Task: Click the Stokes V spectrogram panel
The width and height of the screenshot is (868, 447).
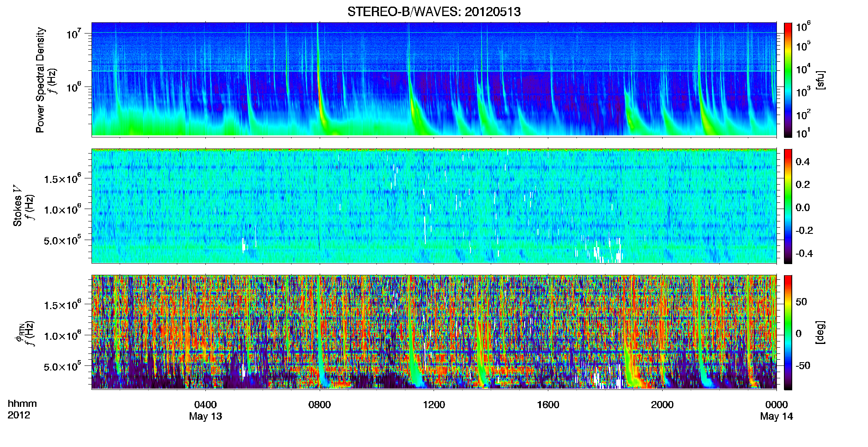Action: click(x=434, y=206)
